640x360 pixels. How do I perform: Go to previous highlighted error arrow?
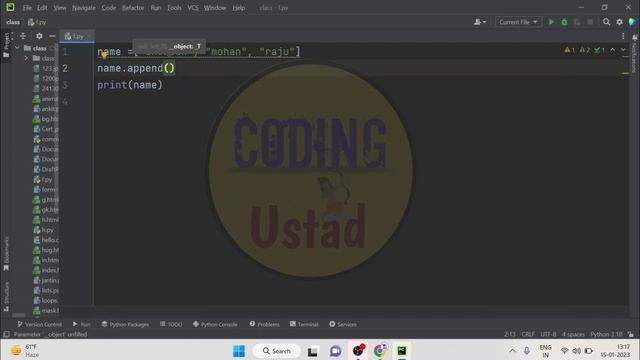click(x=613, y=50)
